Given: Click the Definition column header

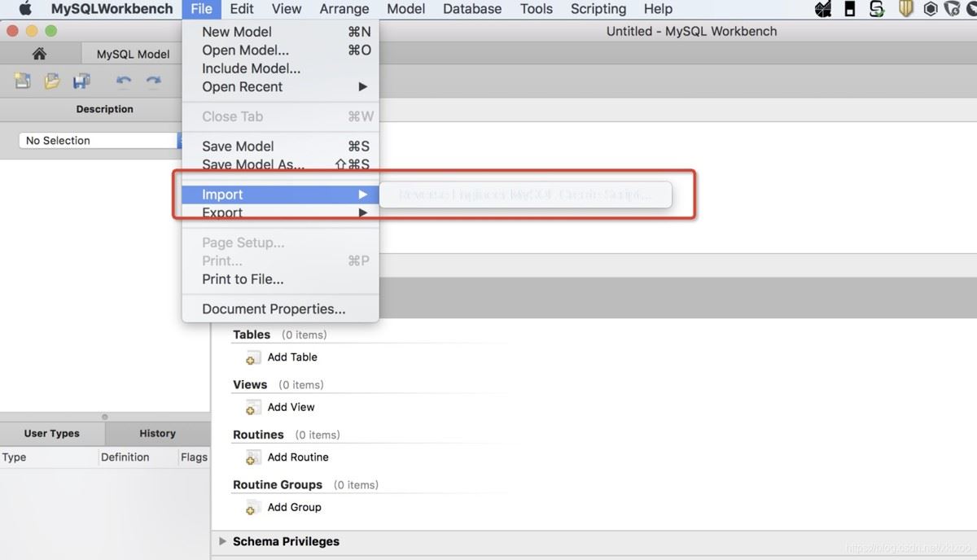Looking at the screenshot, I should tap(138, 457).
